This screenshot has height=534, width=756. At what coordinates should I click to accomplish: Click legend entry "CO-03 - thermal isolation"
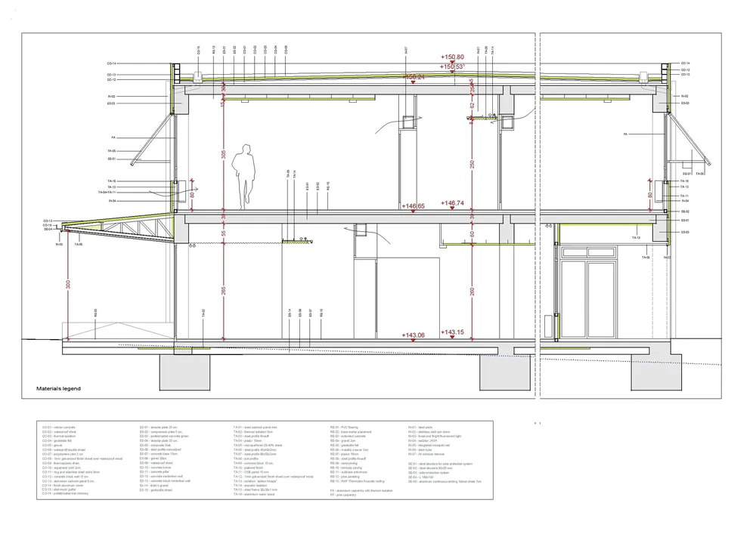click(59, 437)
